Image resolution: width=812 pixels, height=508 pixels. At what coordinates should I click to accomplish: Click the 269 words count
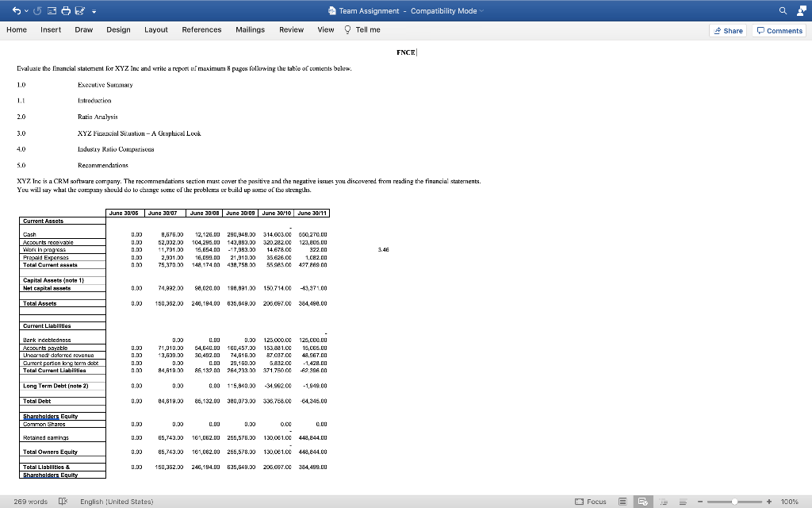click(31, 502)
